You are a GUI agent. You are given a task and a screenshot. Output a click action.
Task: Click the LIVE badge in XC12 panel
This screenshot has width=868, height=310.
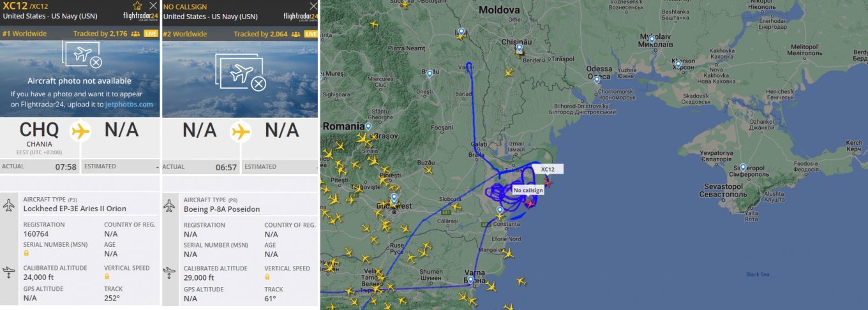pos(151,34)
